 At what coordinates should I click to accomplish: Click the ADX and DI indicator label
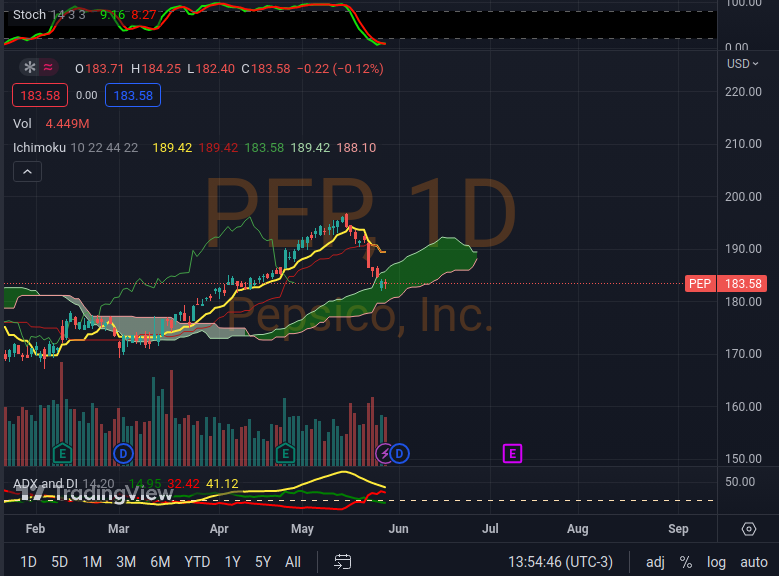(45, 484)
